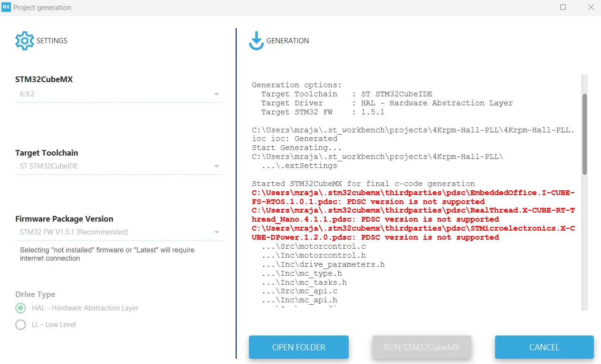Click the '...\.extSettings' log line
The height and width of the screenshot is (364, 601).
tap(299, 166)
